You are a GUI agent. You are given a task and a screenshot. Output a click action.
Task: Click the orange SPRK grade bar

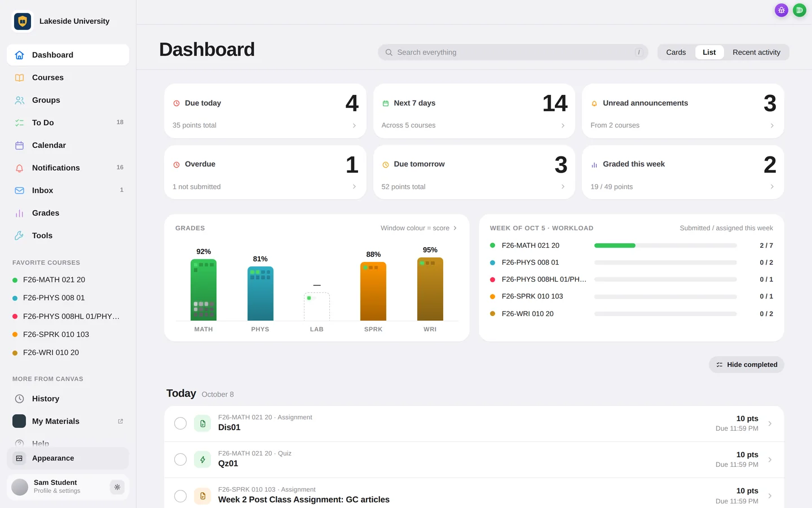[x=373, y=291]
